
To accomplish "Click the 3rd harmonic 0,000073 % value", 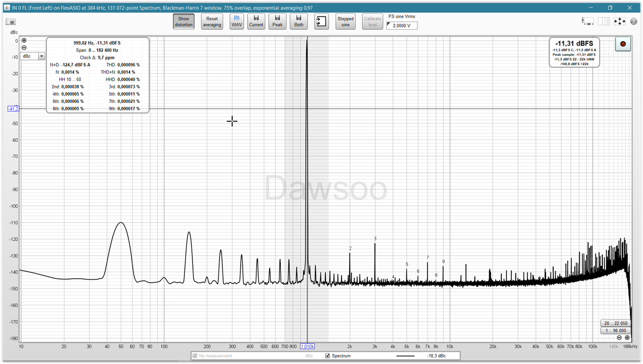I will (x=129, y=87).
